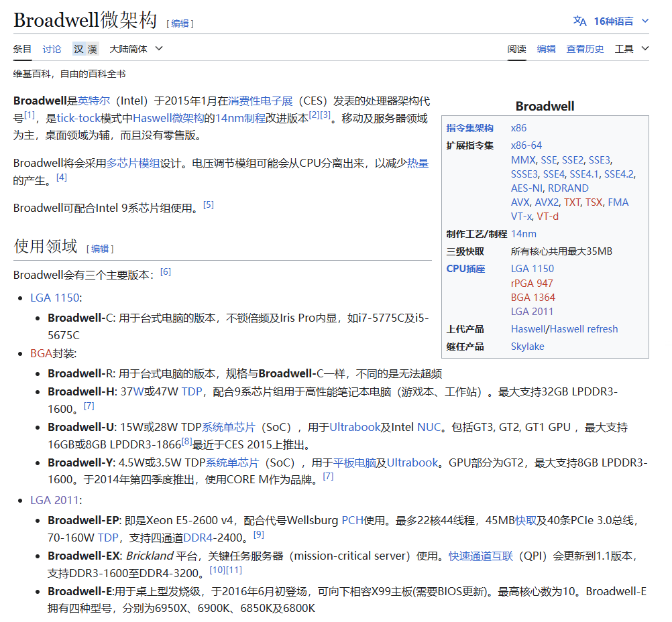Click the 所有核心共用最大35MB value

[561, 251]
